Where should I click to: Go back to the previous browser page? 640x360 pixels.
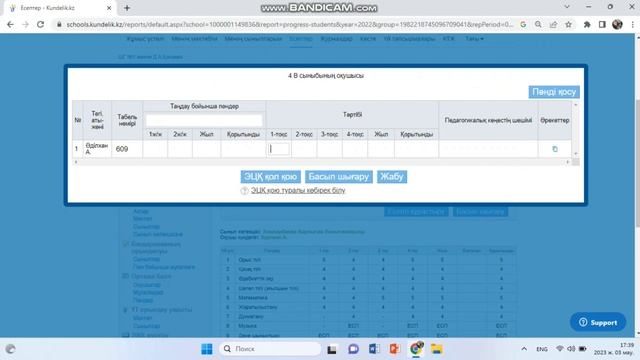(10, 24)
